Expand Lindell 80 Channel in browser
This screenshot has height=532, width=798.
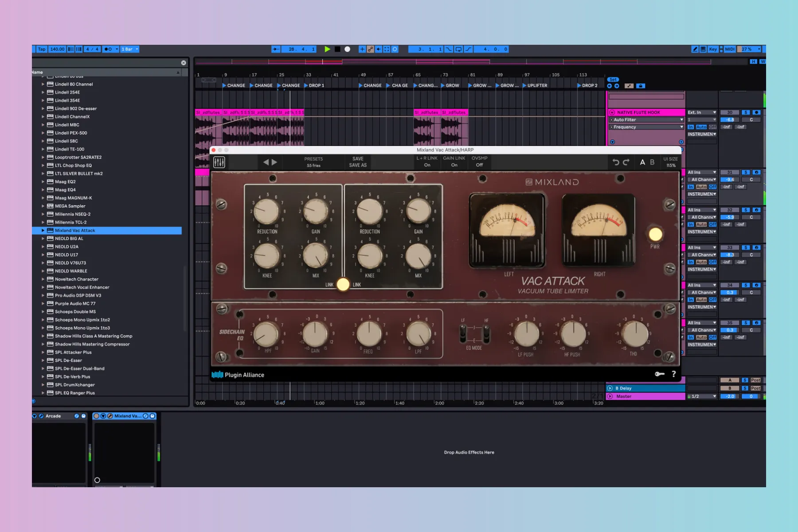(43, 84)
